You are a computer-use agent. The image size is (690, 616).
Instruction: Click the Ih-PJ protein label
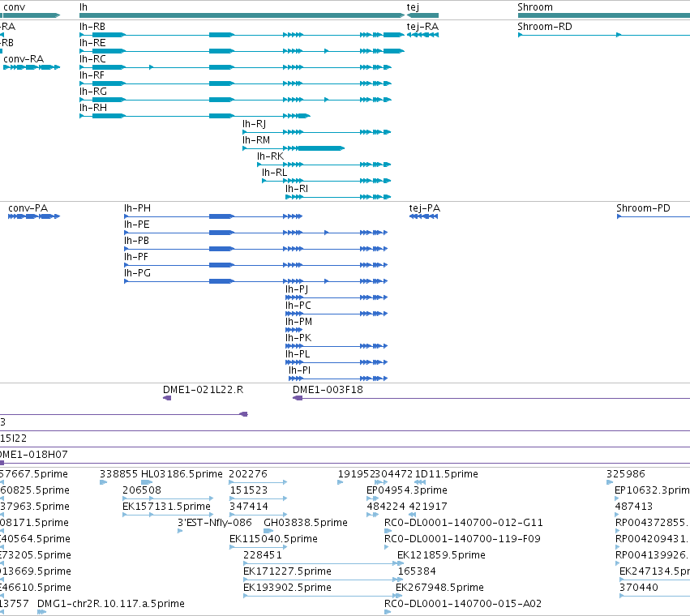(x=297, y=289)
